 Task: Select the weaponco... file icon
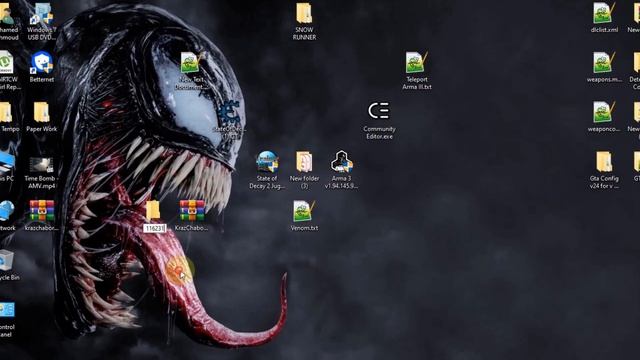[x=603, y=112]
